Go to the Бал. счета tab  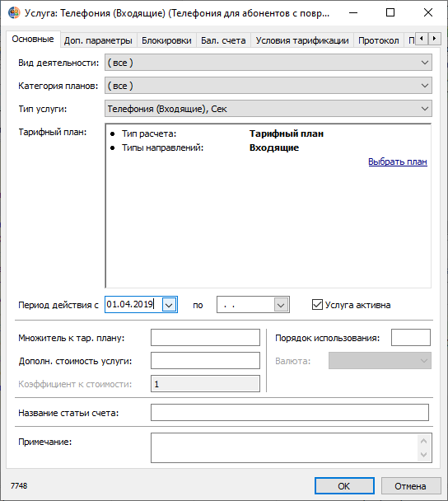(223, 40)
